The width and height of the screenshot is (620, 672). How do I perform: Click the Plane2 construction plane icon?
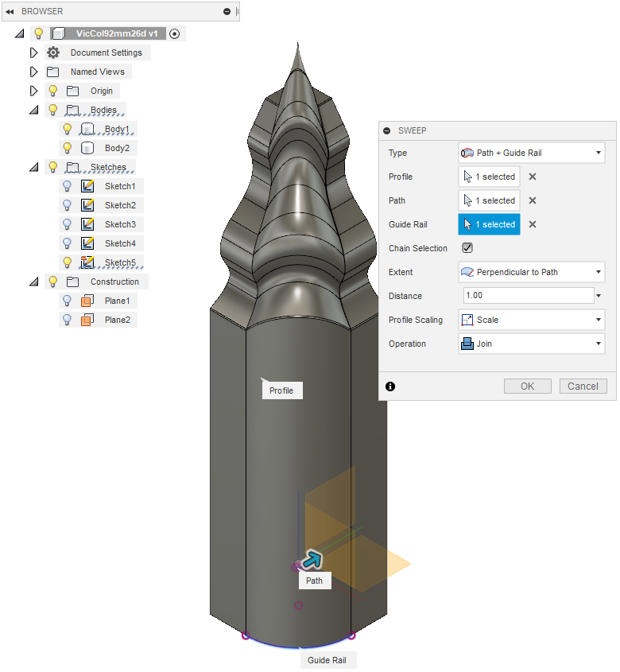pos(87,320)
